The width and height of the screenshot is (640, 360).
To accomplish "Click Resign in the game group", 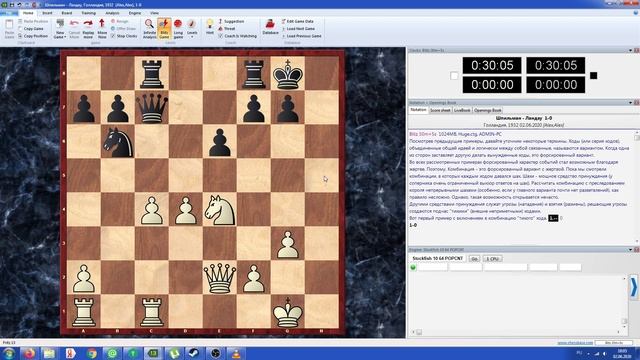I will (x=119, y=21).
